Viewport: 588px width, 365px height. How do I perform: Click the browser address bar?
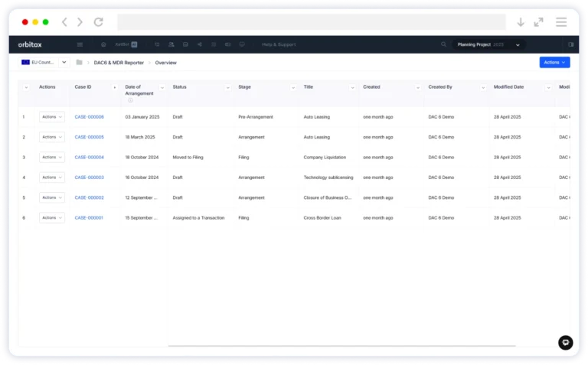coord(311,22)
